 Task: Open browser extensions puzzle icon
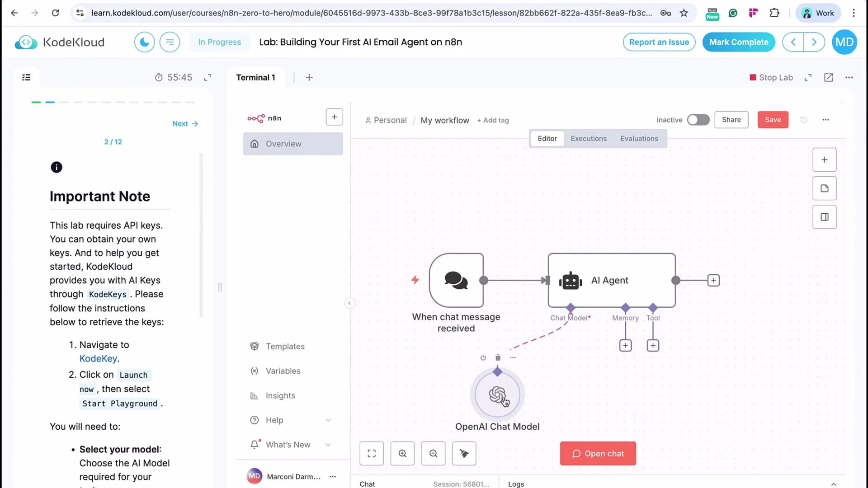tap(774, 13)
